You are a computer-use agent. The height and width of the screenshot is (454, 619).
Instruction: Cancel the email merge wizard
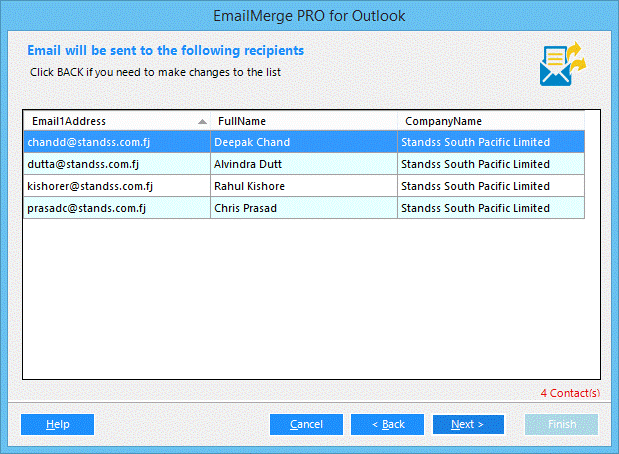(306, 424)
